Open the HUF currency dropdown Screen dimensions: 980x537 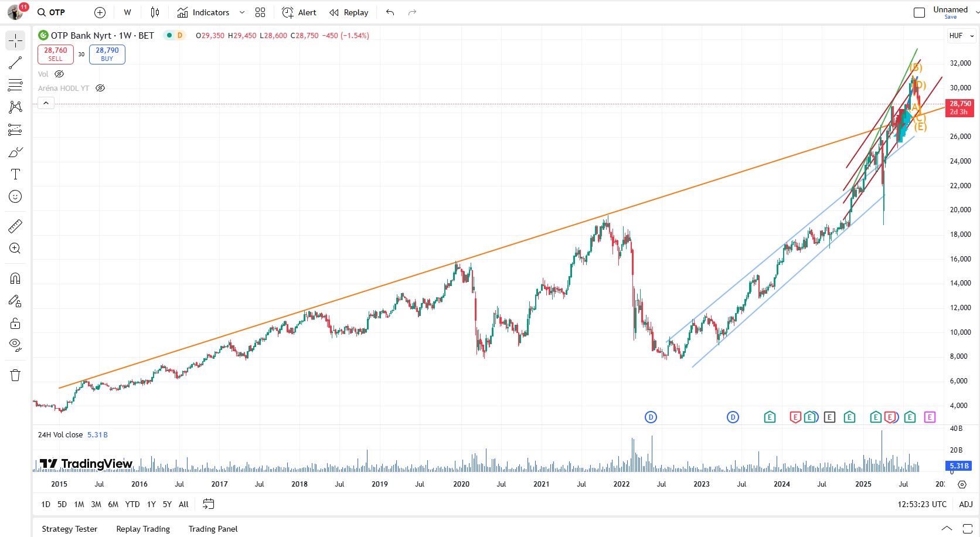[961, 36]
